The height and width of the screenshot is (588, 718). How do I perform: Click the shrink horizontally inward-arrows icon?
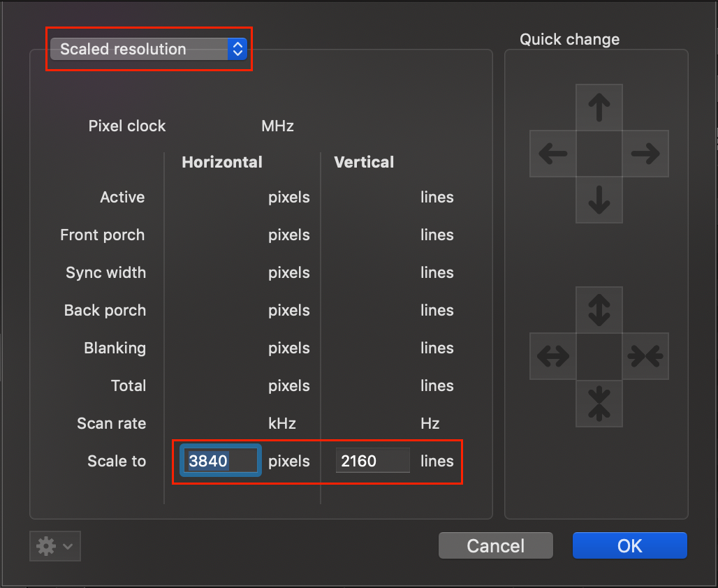tap(645, 356)
